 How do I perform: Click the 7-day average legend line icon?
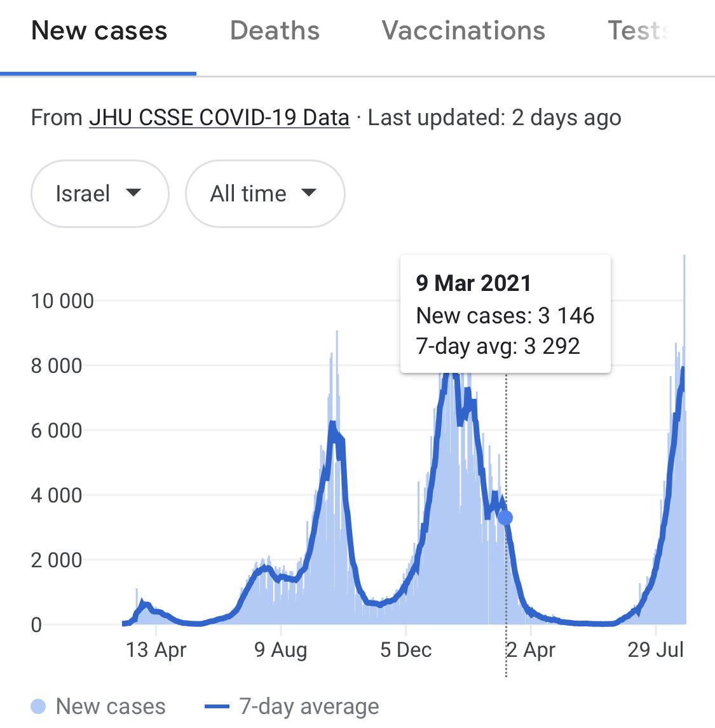pyautogui.click(x=217, y=706)
